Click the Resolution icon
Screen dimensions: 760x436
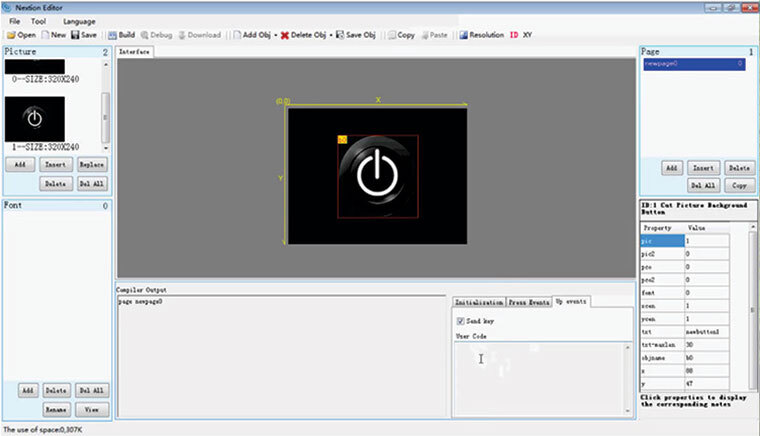coord(464,35)
